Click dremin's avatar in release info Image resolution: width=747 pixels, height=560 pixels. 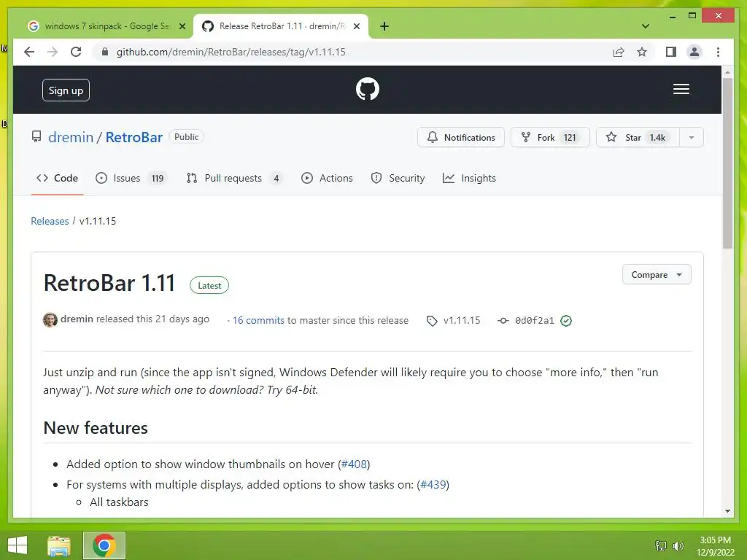(x=50, y=319)
